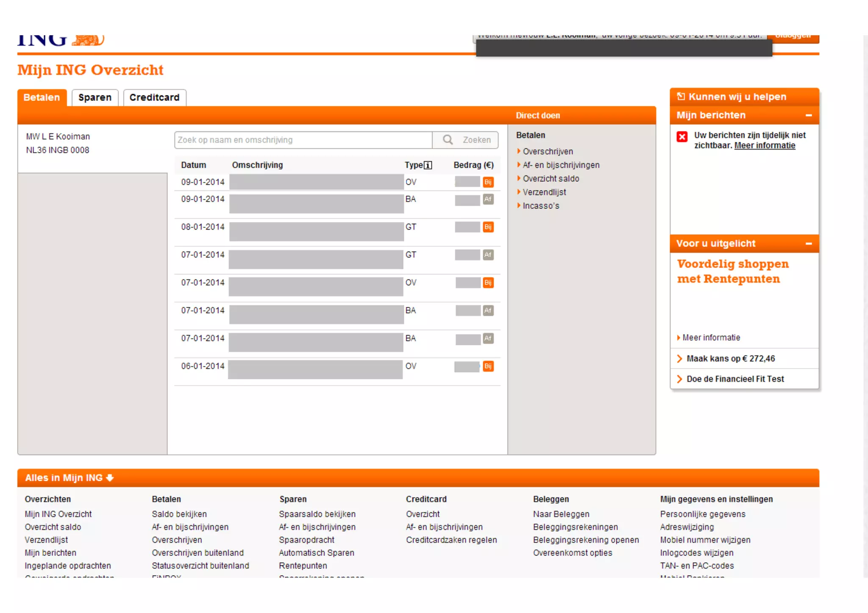Click the Type info icon in table header
This screenshot has width=868, height=613.
pos(428,165)
